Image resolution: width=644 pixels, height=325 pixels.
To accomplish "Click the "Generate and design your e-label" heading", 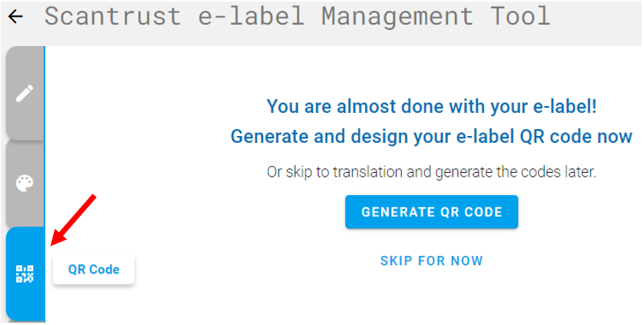I will pos(431,136).
